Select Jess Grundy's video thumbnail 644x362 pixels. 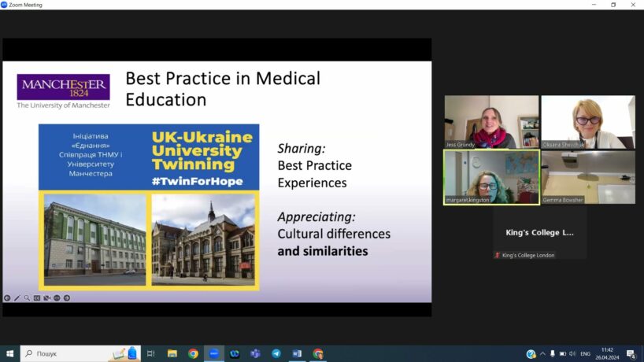(491, 122)
